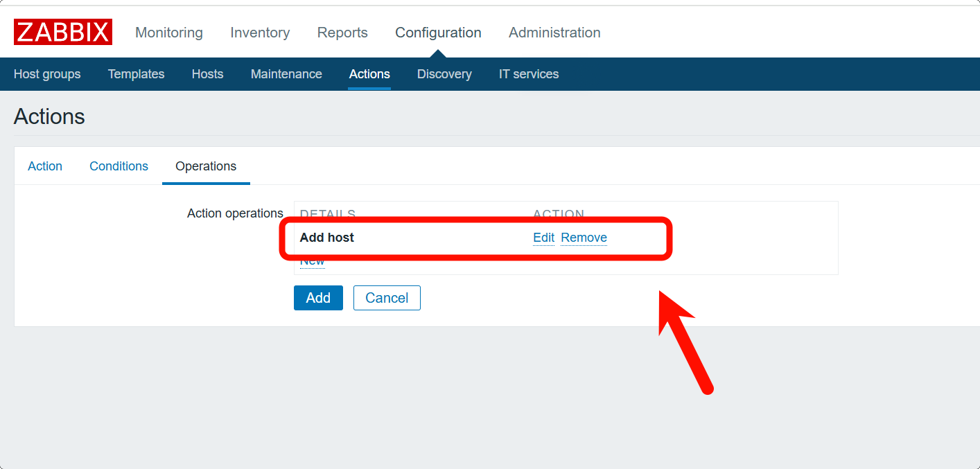This screenshot has width=980, height=469.
Task: Navigate to Host groups
Action: [47, 74]
